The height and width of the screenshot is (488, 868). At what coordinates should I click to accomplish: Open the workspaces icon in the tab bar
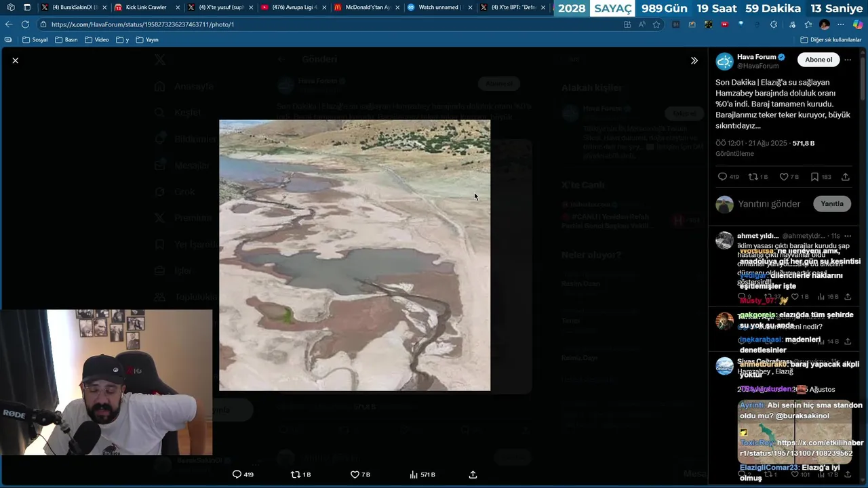tap(10, 7)
